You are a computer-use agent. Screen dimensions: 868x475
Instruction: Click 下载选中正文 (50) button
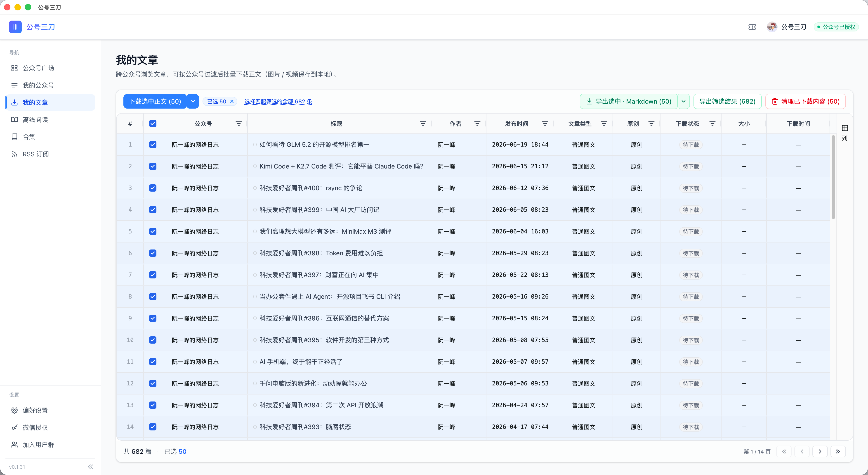coord(155,102)
